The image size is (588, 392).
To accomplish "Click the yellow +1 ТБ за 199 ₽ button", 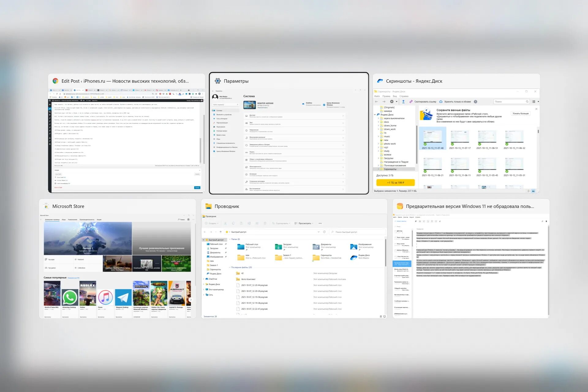I will [x=395, y=183].
